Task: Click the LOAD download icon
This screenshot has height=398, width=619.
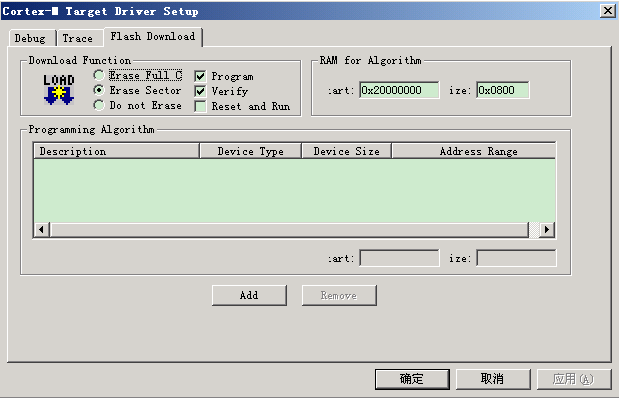Action: click(x=59, y=90)
